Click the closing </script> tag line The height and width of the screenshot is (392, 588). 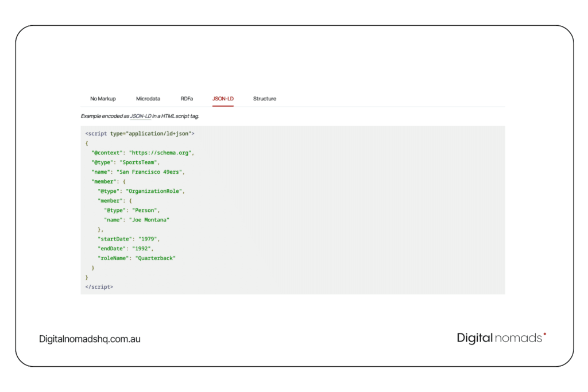pyautogui.click(x=99, y=287)
